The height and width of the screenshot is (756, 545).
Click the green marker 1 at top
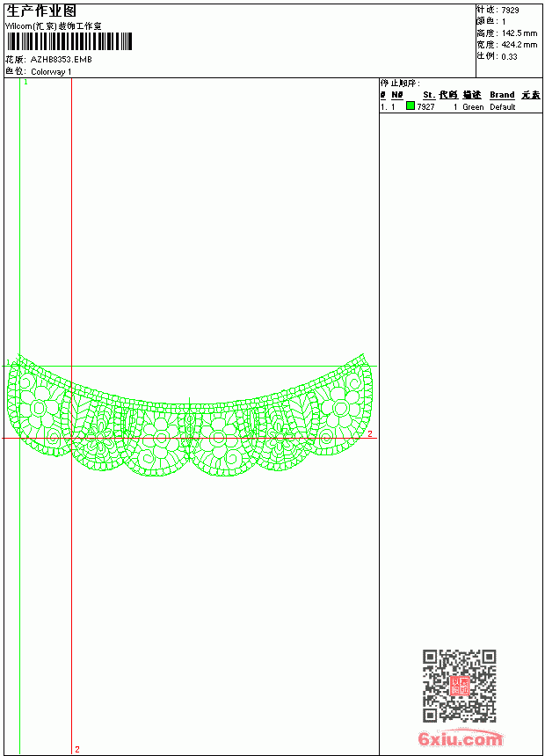coord(26,83)
